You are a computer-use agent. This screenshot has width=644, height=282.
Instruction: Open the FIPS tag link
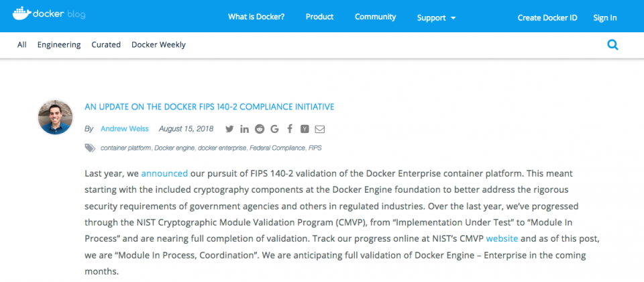click(315, 148)
